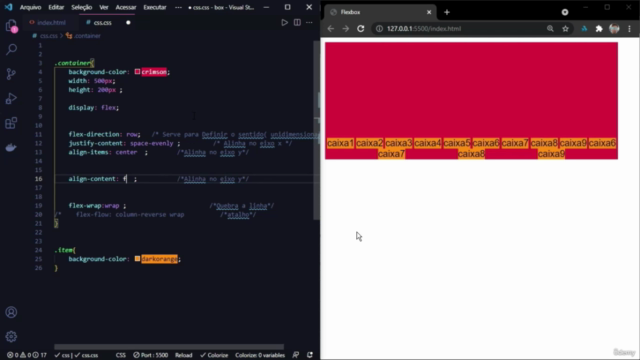This screenshot has height=360, width=640.
Task: Open the Arquivo menu
Action: click(31, 7)
